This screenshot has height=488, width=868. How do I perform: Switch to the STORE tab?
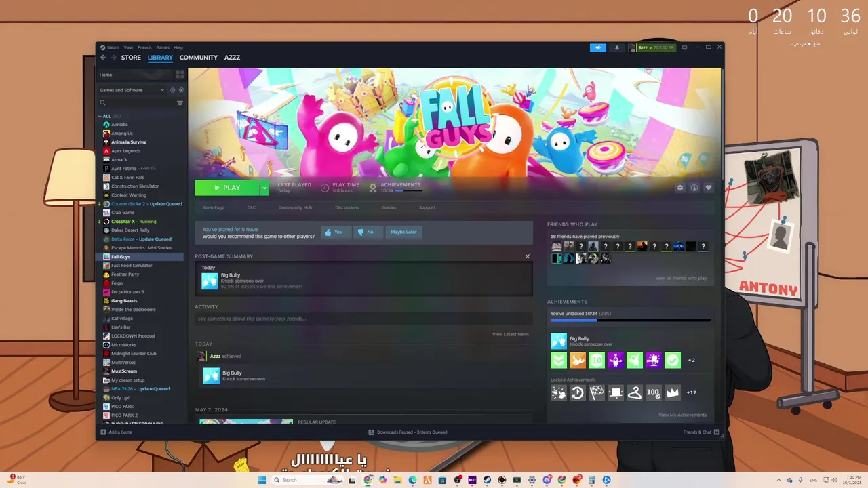[x=131, y=58]
